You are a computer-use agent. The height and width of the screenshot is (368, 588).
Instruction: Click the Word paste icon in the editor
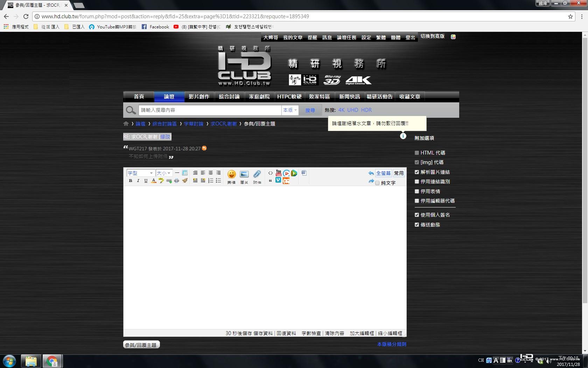pos(304,173)
